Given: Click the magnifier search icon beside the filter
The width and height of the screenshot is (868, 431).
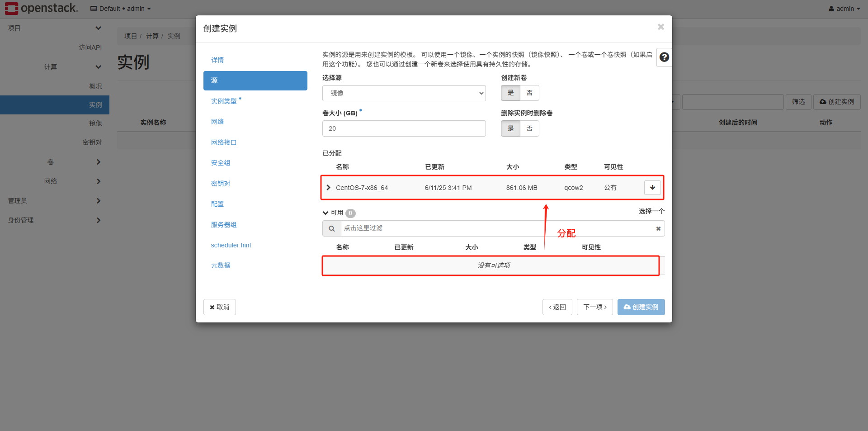Looking at the screenshot, I should [x=332, y=228].
